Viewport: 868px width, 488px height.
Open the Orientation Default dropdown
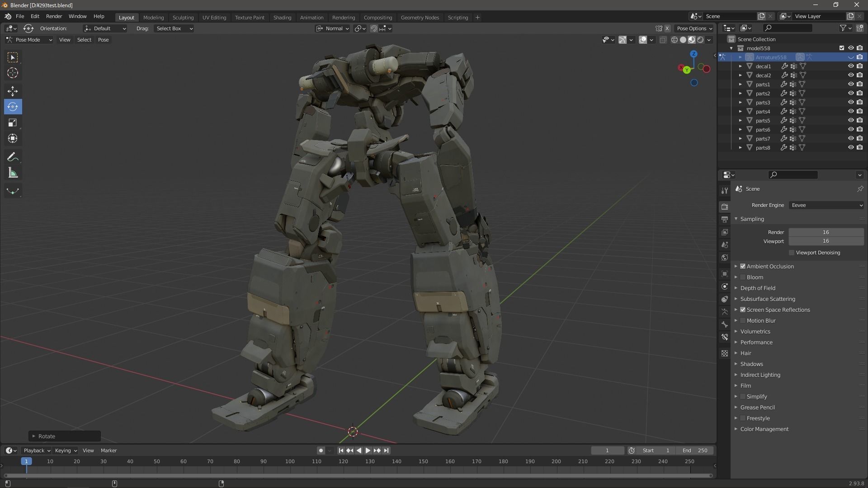point(105,28)
